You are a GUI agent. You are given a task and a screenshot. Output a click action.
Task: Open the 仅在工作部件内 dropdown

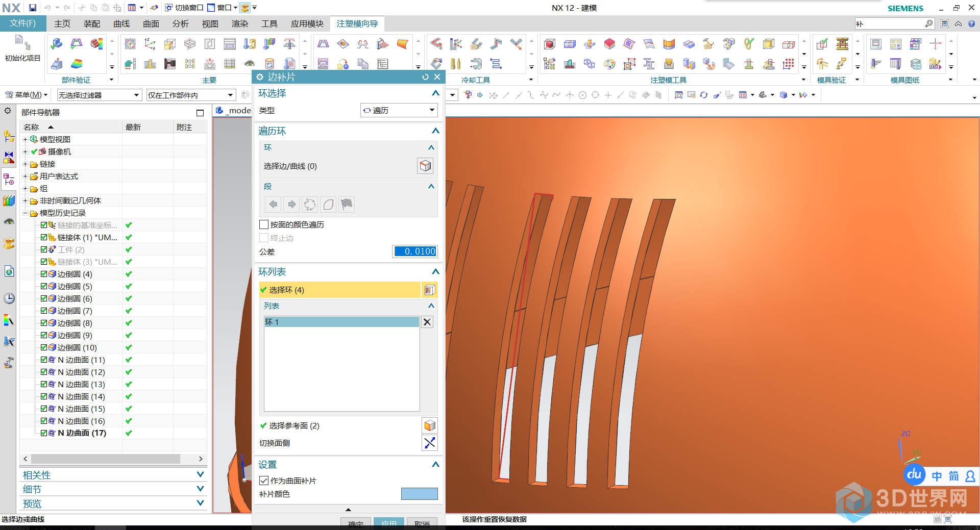pos(191,95)
